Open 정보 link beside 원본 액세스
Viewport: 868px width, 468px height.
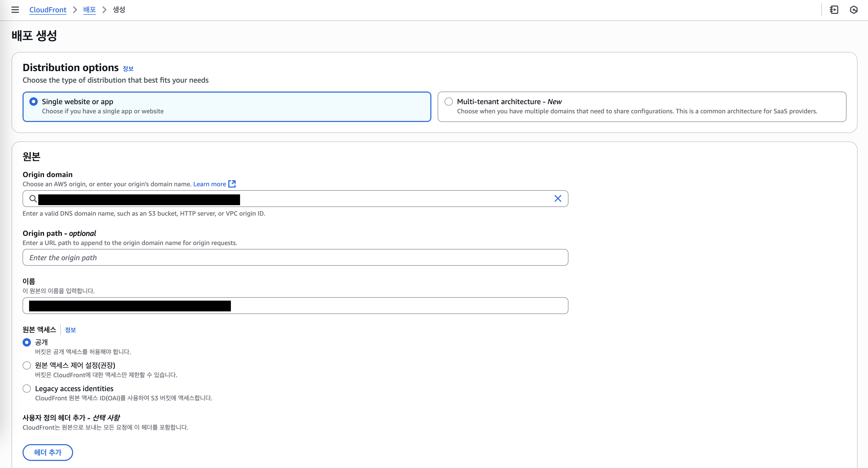70,330
